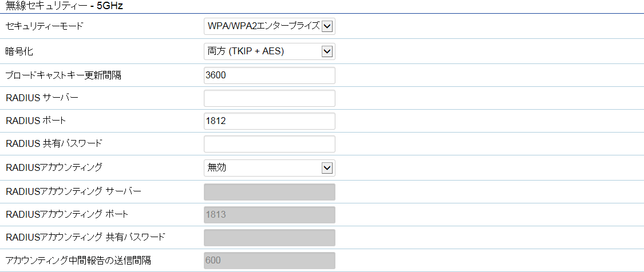Image resolution: width=644 pixels, height=272 pixels.
Task: Click the RADIUSアカウンティング 共有パスワード field
Action: tap(270, 238)
